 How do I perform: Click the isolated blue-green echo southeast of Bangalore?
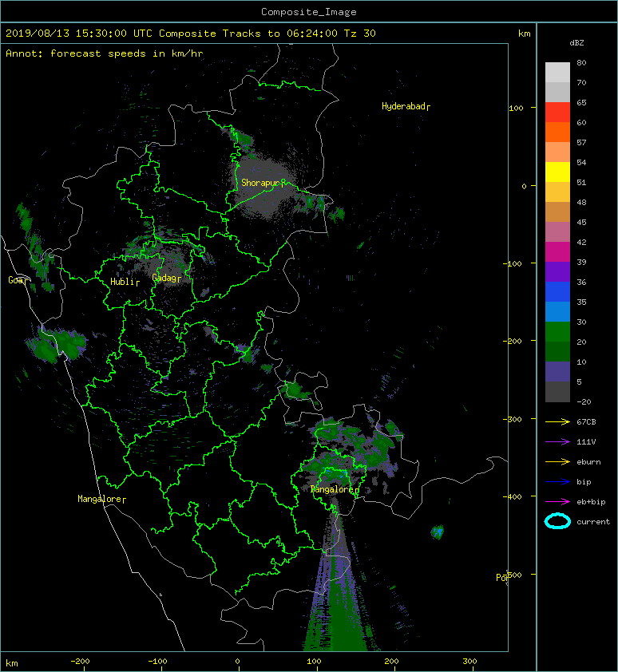[437, 532]
